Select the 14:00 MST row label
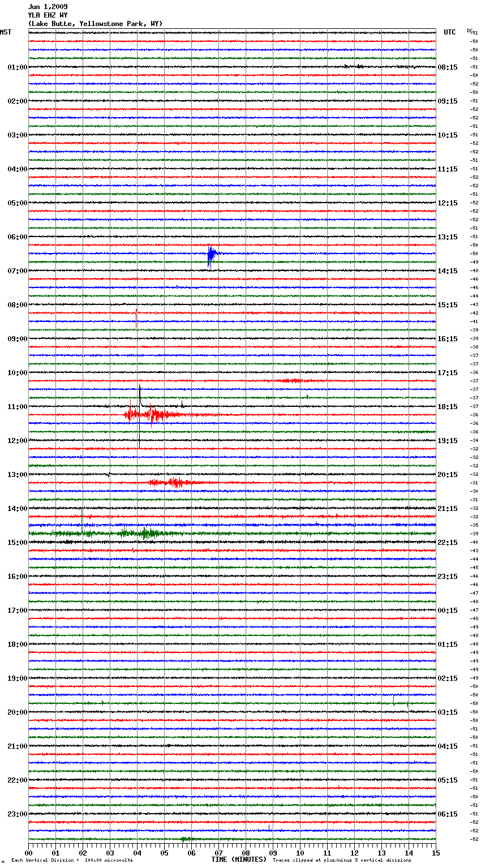Screen dimensions: 481x868 [x=18, y=509]
